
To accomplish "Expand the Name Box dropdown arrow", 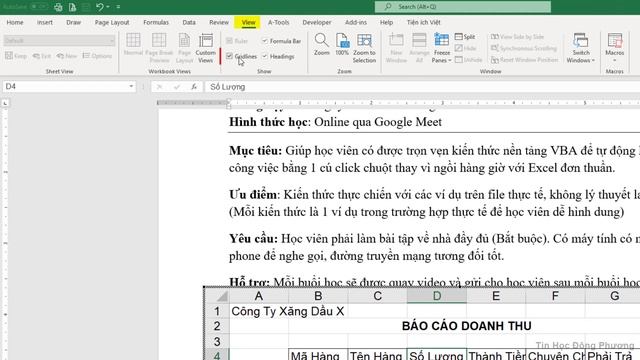I will point(131,87).
